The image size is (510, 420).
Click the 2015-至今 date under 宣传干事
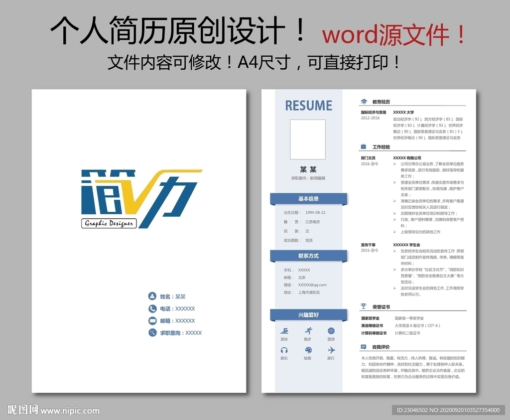[x=370, y=250]
